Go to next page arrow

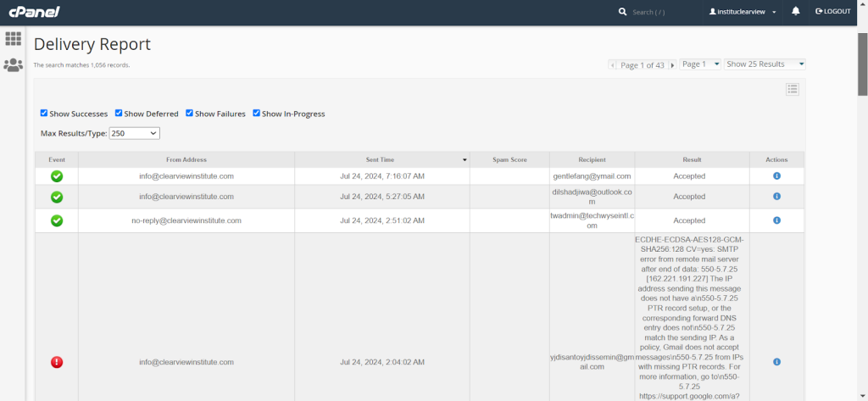tap(672, 65)
